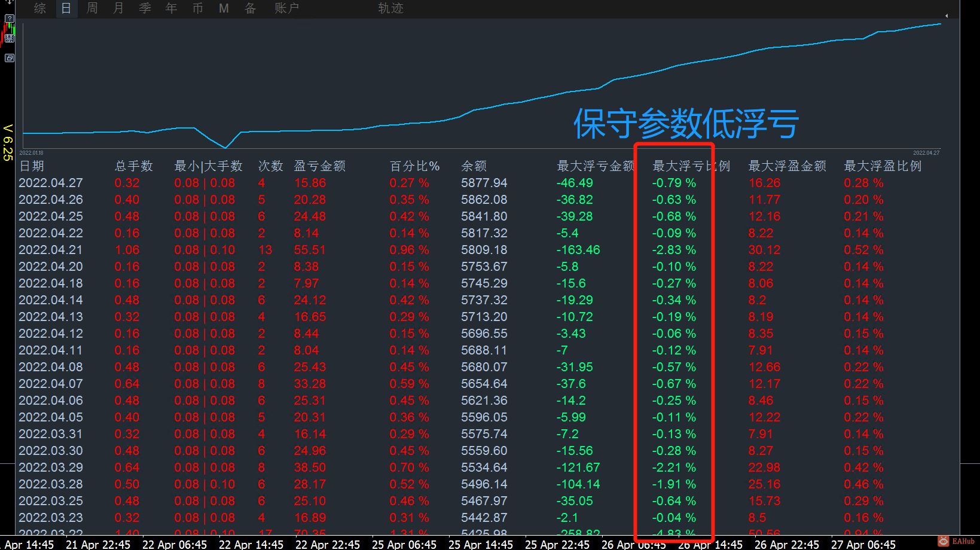This screenshot has width=980, height=550.
Task: Select the 日 daily statistics tab
Action: (66, 8)
